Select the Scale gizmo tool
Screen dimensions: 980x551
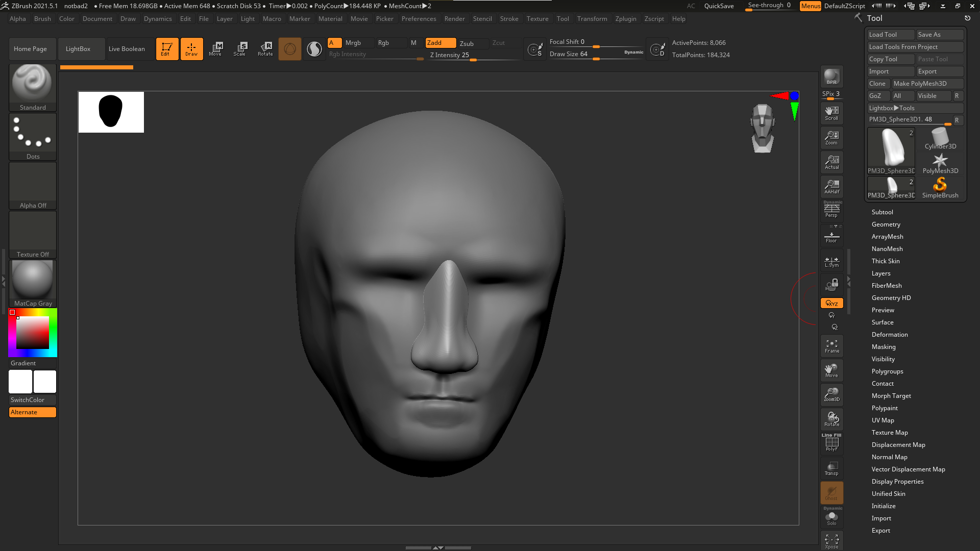[x=239, y=49]
